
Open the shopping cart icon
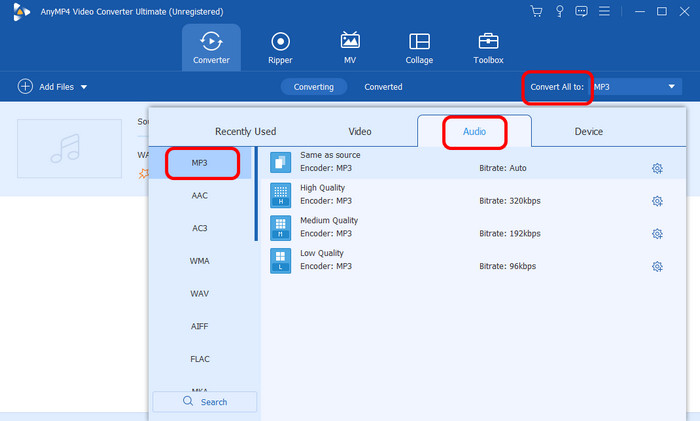(536, 11)
